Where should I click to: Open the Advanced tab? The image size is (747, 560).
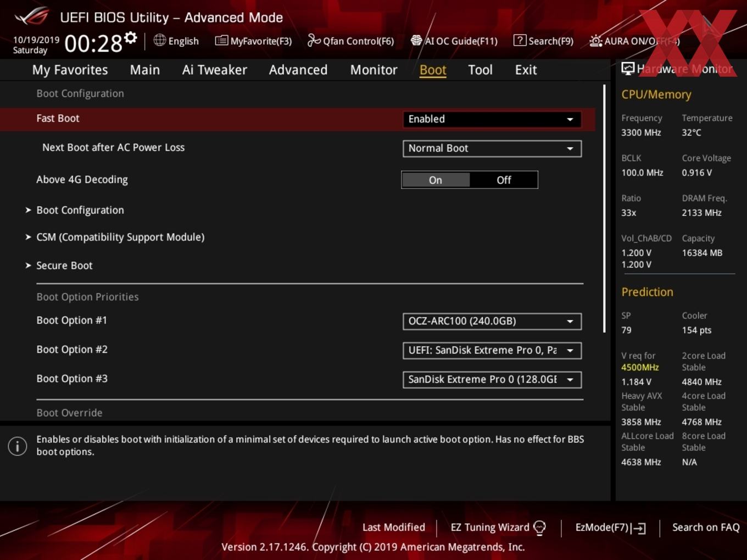coord(298,70)
